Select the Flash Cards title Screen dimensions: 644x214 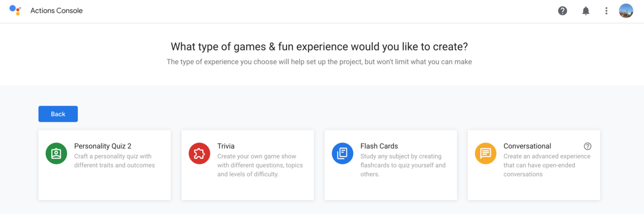point(379,146)
